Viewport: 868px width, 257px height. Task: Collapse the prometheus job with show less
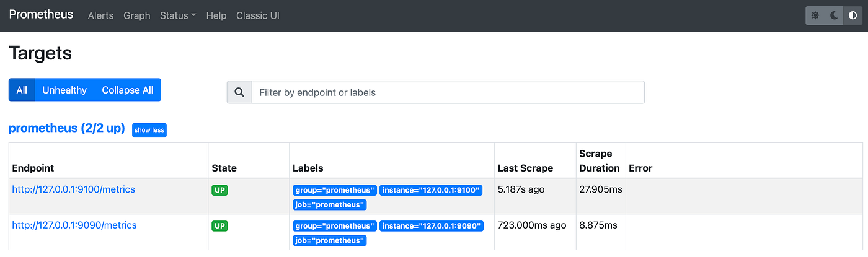pos(149,130)
